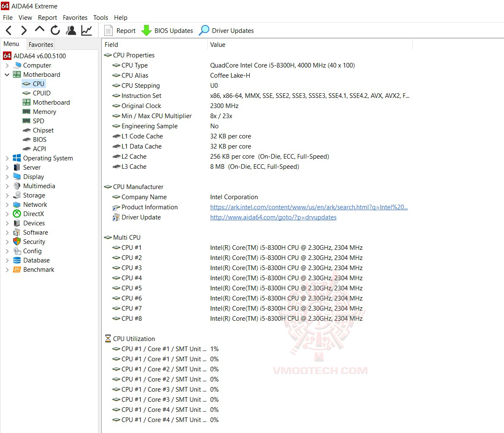This screenshot has height=433, width=504.
Task: Open the Motherboard sub-item under Motherboard
Action: click(46, 103)
